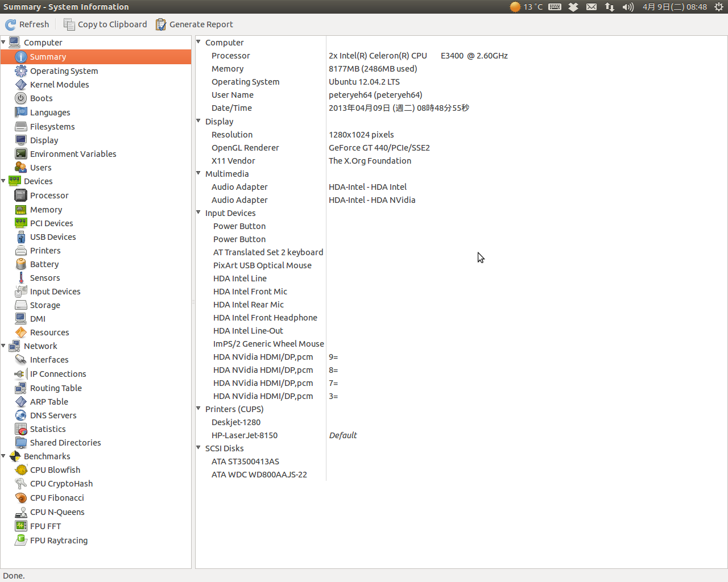Open Shared Directories entry
This screenshot has height=582, width=728.
(65, 443)
